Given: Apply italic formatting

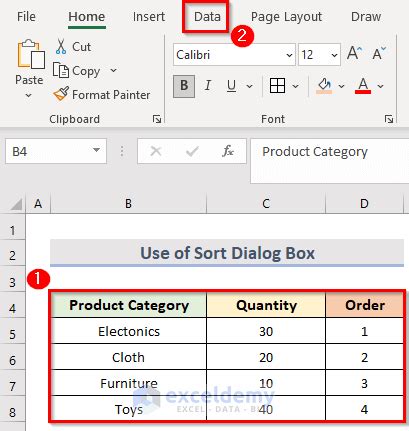Looking at the screenshot, I should tap(208, 86).
